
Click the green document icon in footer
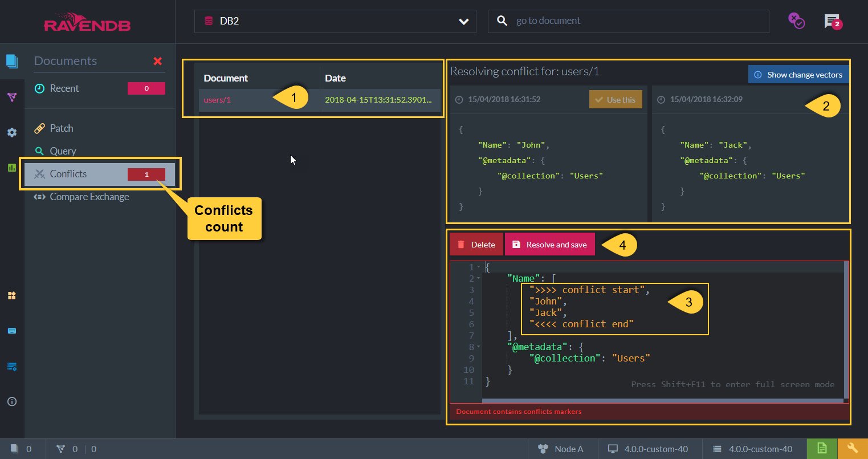pos(822,449)
